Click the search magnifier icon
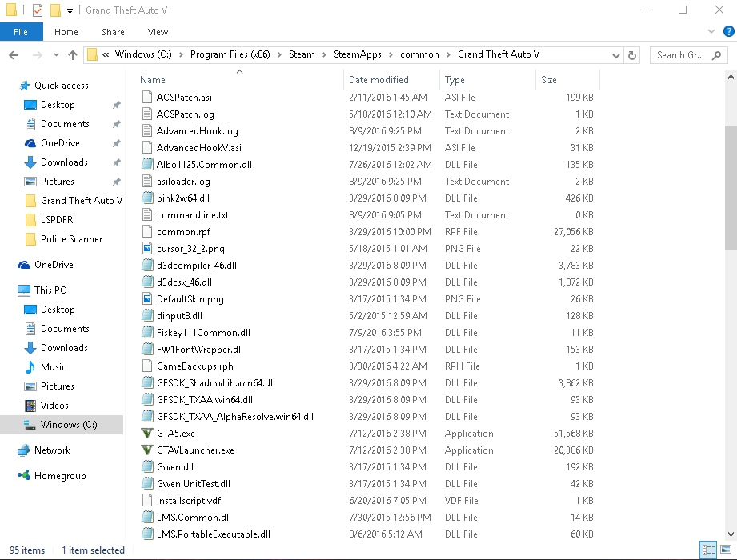 click(x=716, y=55)
